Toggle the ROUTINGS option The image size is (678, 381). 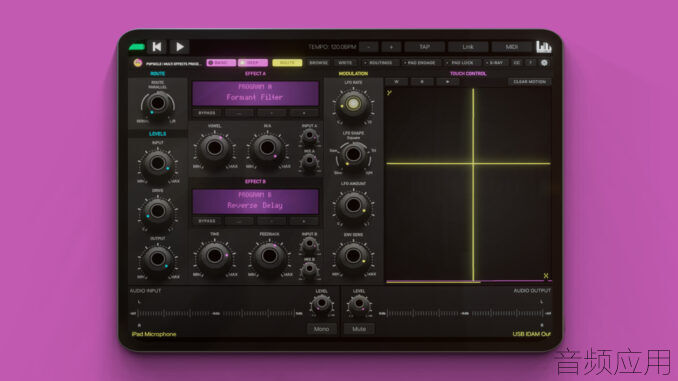[x=378, y=63]
